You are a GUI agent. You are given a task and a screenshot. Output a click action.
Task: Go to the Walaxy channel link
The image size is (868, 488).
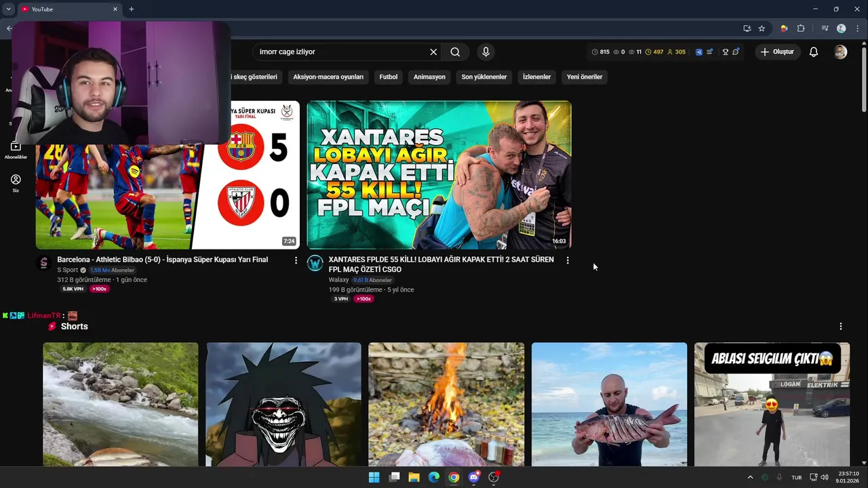(338, 280)
